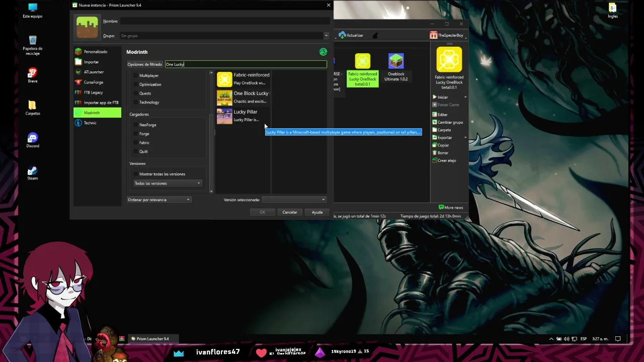This screenshot has width=644, height=362.
Task: Select Personalizado in the sidebar
Action: [x=97, y=52]
